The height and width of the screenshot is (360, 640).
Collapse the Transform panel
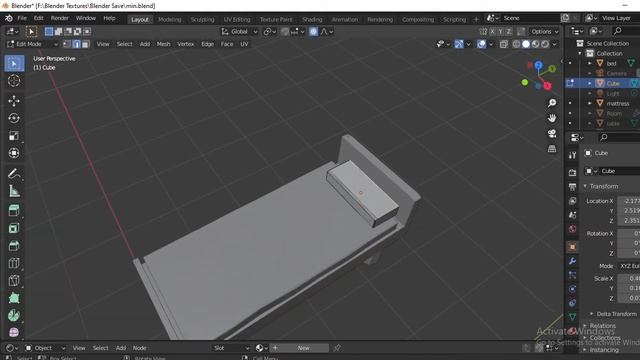click(585, 186)
